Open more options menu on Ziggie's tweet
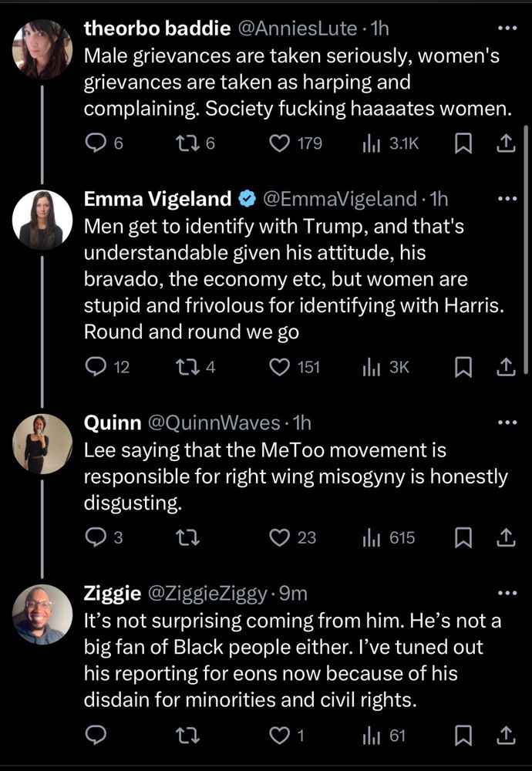 pyautogui.click(x=506, y=592)
